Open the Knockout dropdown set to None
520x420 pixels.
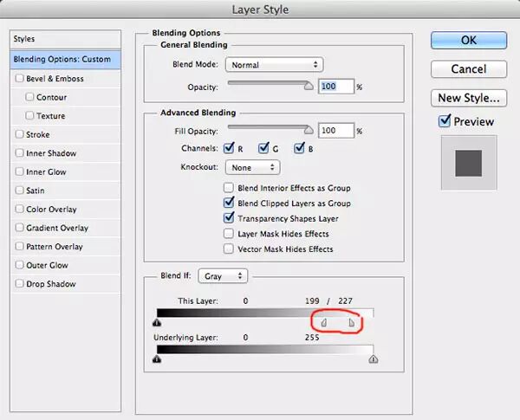(253, 167)
